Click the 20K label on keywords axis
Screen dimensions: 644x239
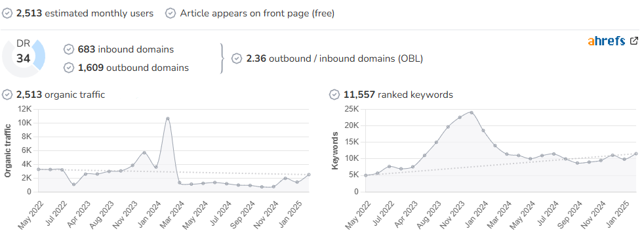(352, 125)
